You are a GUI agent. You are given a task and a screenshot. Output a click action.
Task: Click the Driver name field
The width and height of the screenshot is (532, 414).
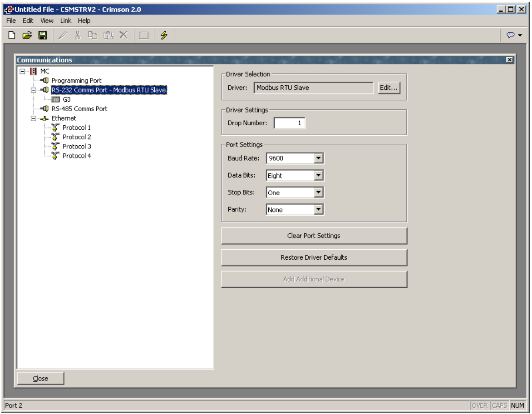tap(314, 88)
